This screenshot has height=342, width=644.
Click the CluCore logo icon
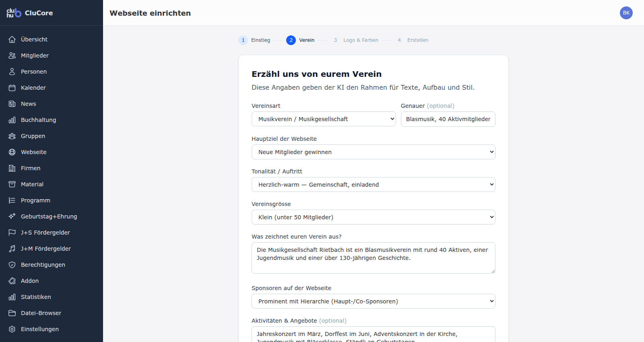(x=14, y=13)
